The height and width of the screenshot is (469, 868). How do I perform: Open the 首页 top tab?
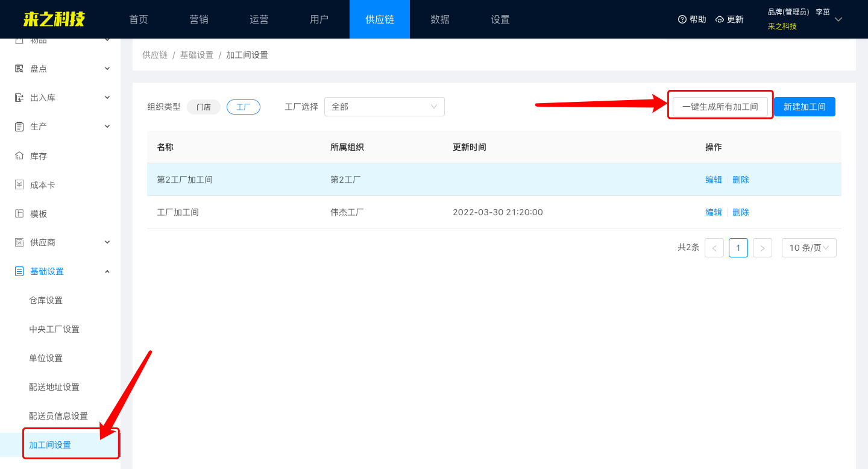pyautogui.click(x=139, y=19)
